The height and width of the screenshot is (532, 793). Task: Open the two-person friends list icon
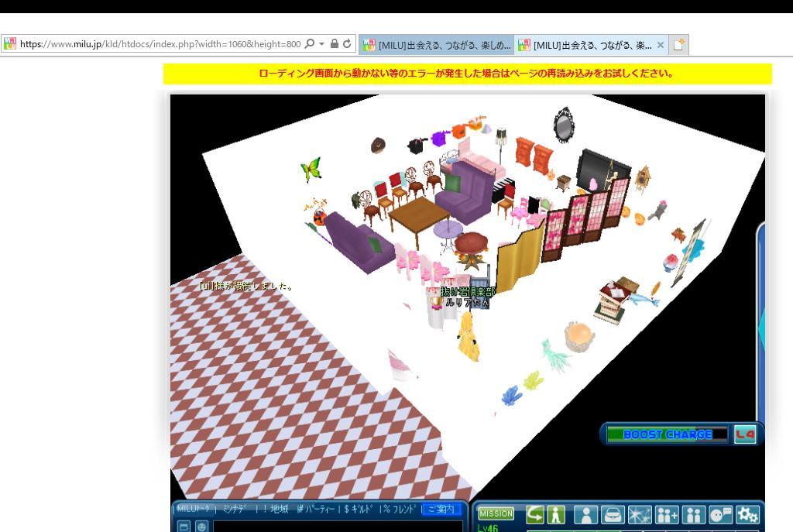(x=694, y=515)
